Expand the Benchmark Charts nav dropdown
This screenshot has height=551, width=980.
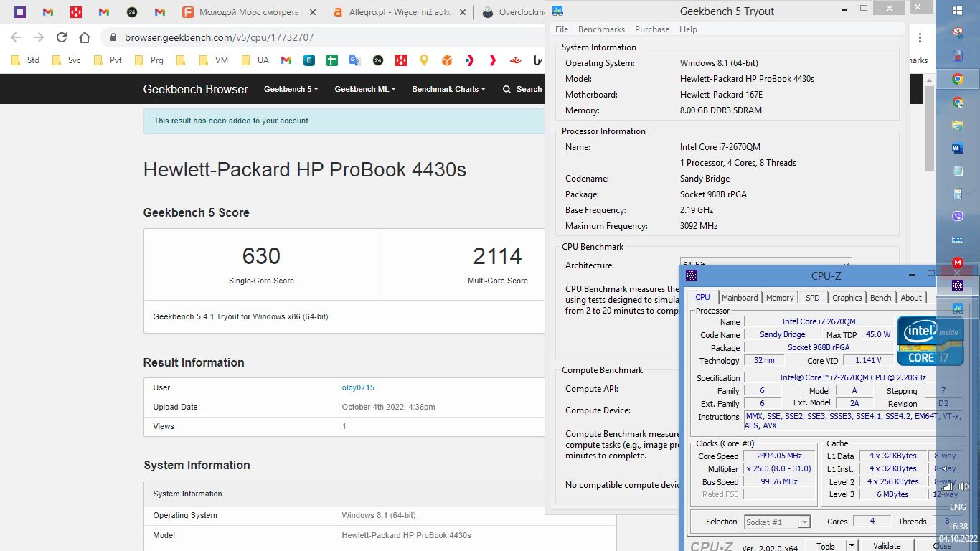tap(448, 89)
